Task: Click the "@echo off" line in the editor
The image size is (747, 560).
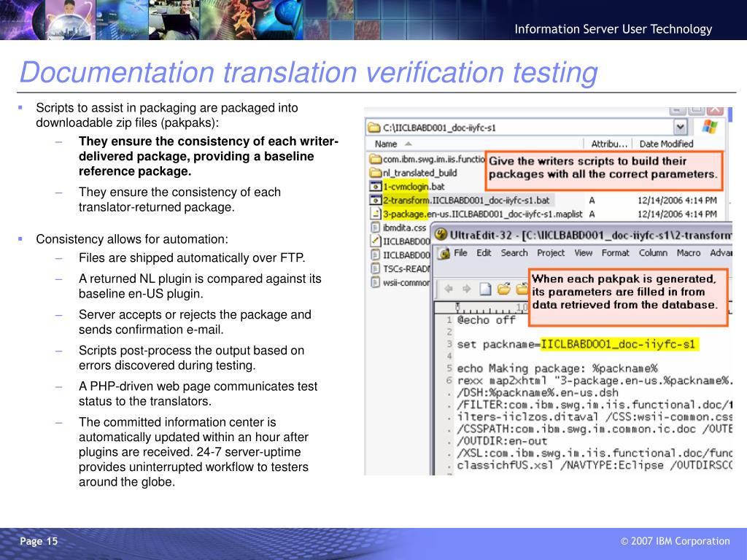Action: pyautogui.click(x=486, y=320)
